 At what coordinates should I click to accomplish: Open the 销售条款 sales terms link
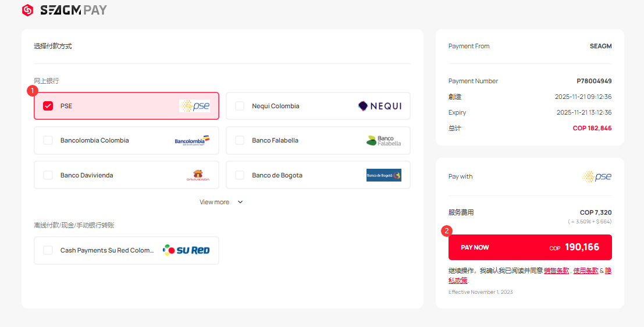[x=556, y=271]
